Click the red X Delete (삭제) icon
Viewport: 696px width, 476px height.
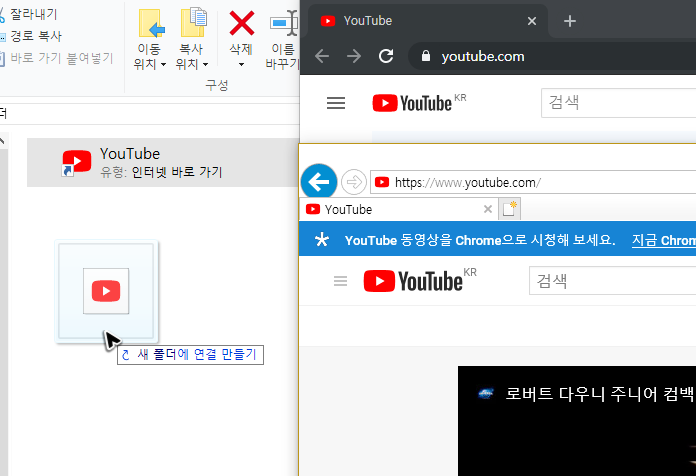(x=241, y=23)
